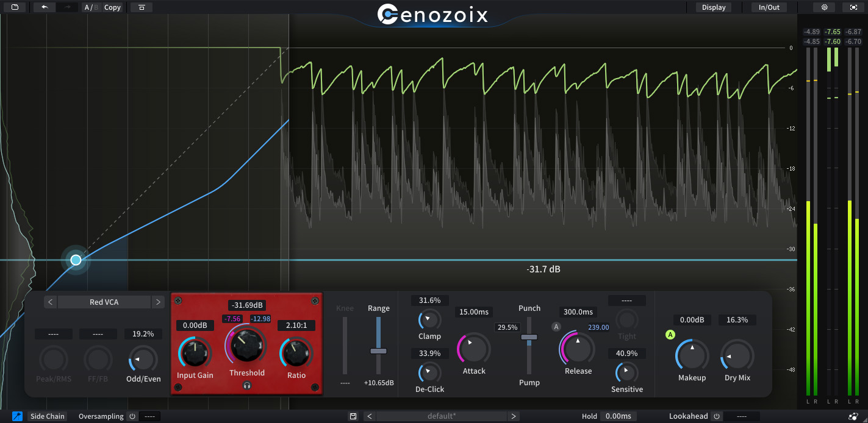Click the Ratio knob
This screenshot has height=423, width=868.
[x=296, y=353]
